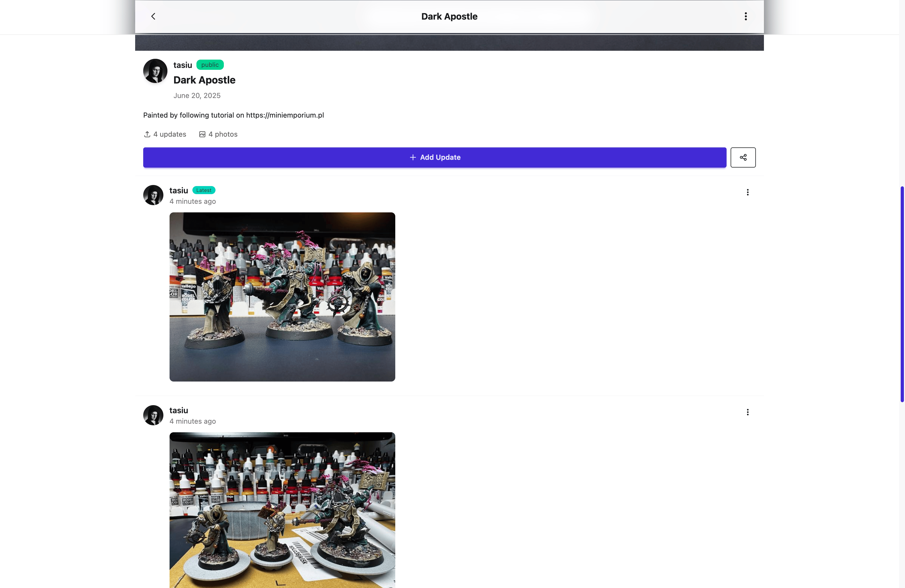Open the header more options menu
This screenshot has width=905, height=588.
pos(745,16)
